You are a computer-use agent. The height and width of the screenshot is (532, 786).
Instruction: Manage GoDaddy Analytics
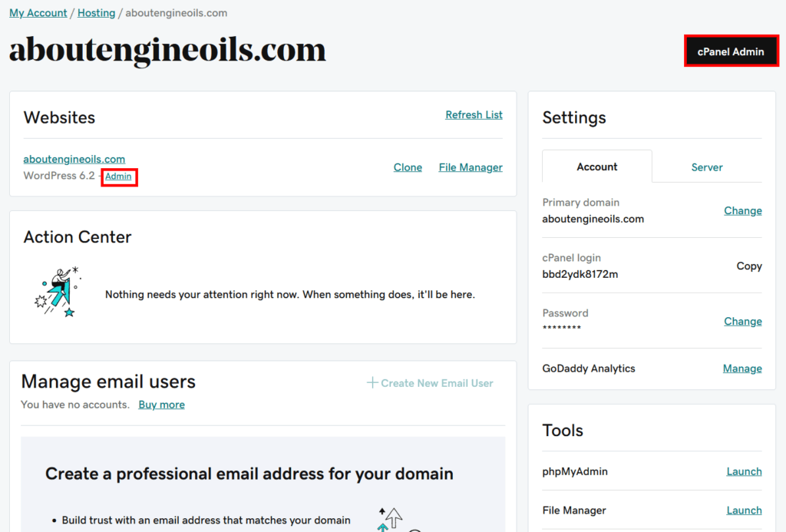click(742, 368)
